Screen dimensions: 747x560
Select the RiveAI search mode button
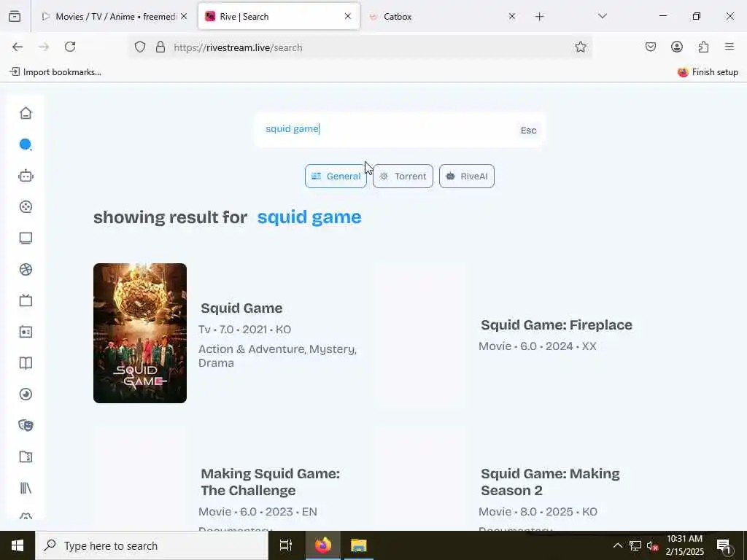(x=467, y=176)
